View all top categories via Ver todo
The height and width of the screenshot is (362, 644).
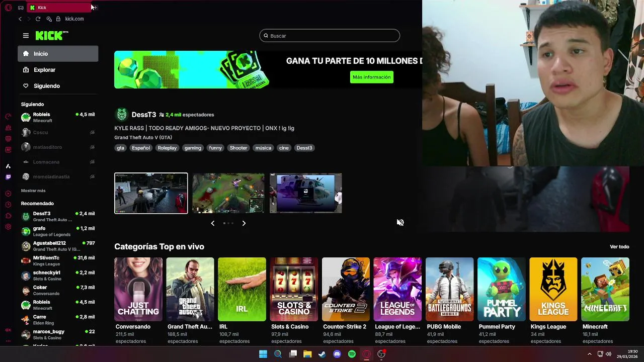[x=619, y=247]
